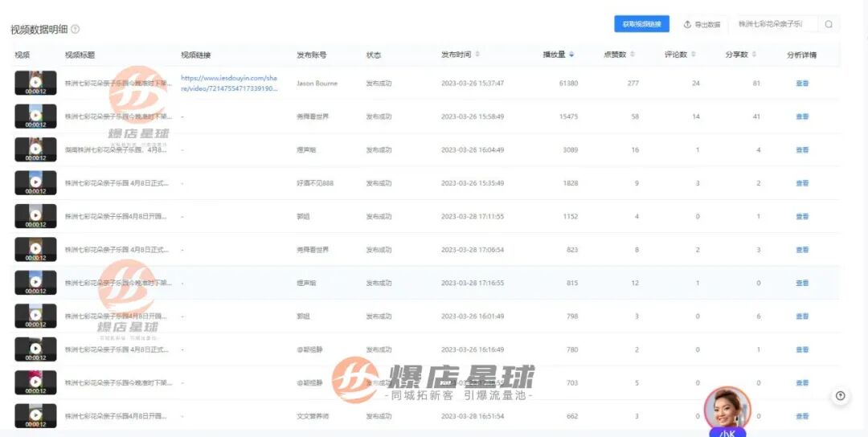This screenshot has height=437, width=868.
Task: Click 查看 for the 815-play row
Action: tap(802, 283)
